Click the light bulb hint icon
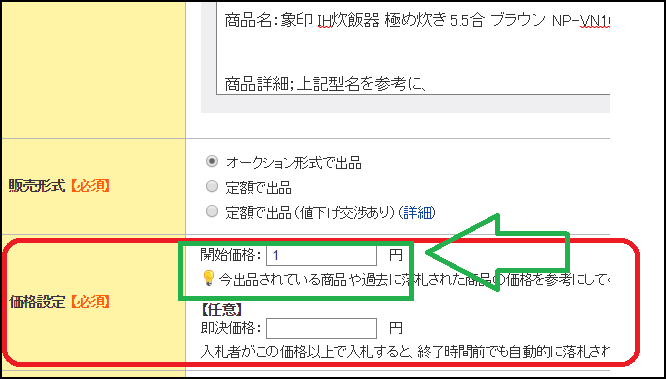 (209, 279)
